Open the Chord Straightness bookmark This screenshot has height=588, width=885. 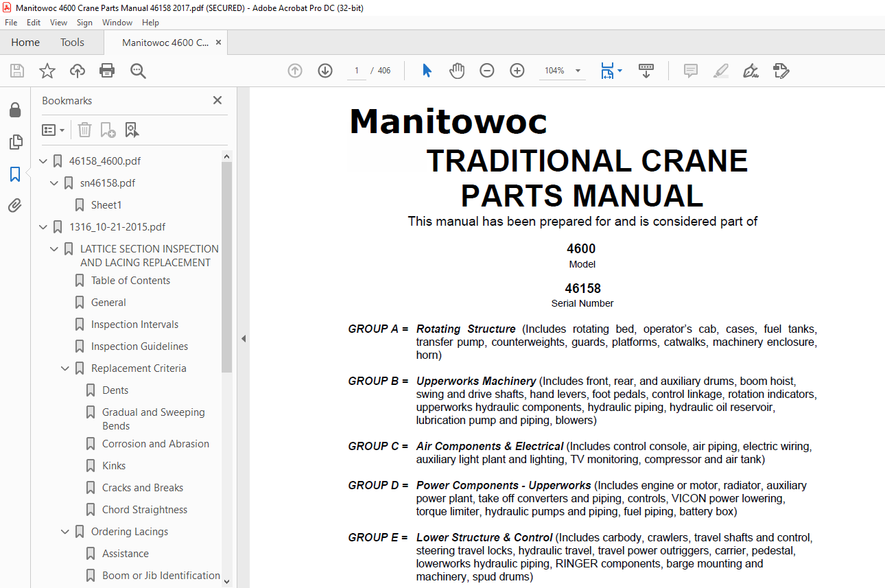pos(145,510)
